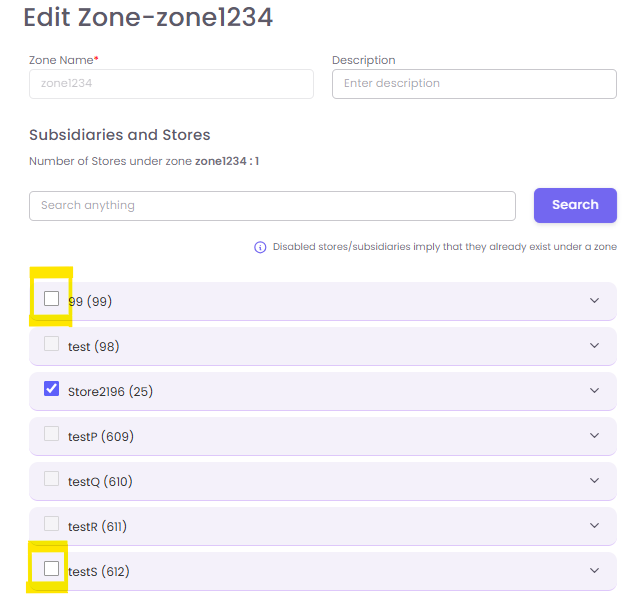The width and height of the screenshot is (636, 596).
Task: Check the testS (612) checkbox
Action: pyautogui.click(x=52, y=569)
